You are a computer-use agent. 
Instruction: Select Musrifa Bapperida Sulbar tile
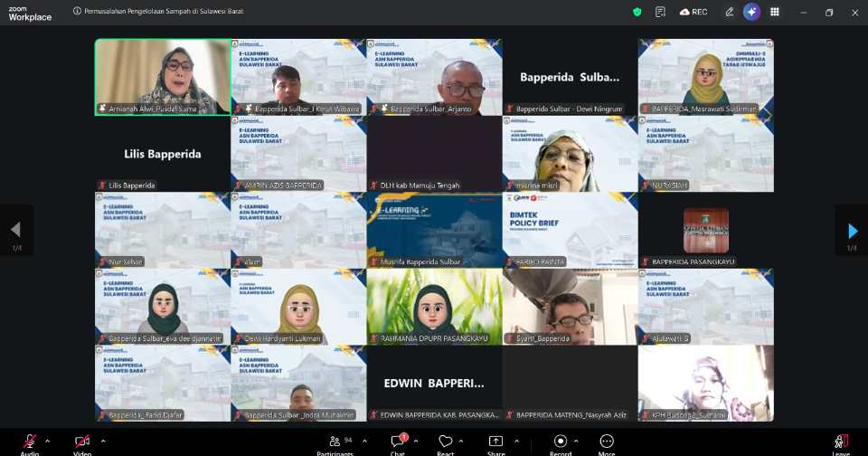click(435, 230)
